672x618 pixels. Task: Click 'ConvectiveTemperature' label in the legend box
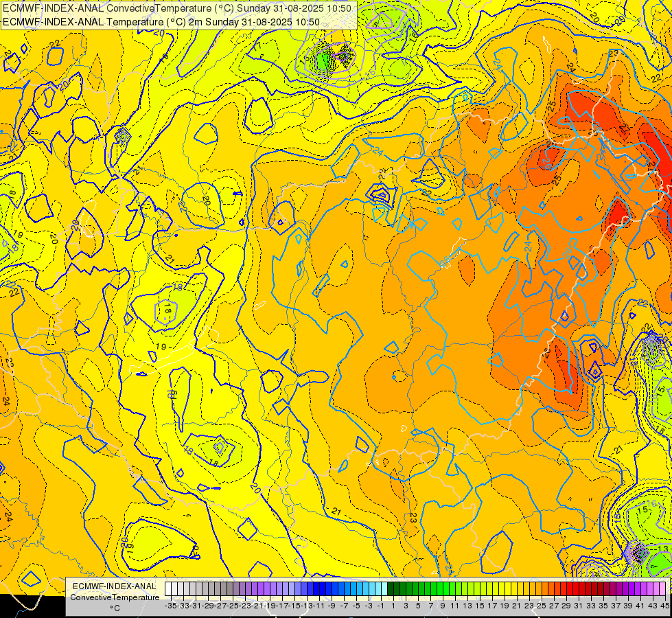(115, 597)
